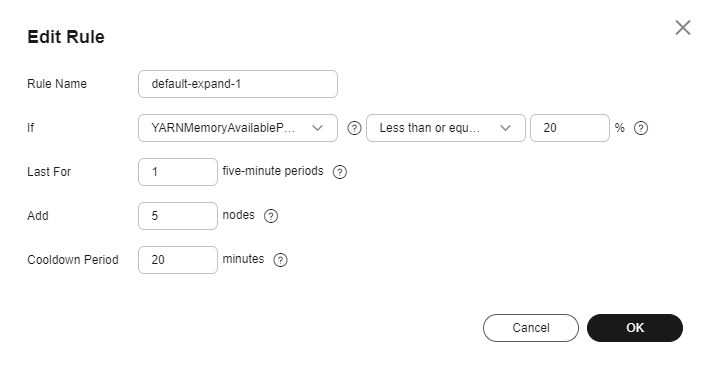
Task: Expand the YARNMemoryAvailableP… metric dropdown
Action: point(238,128)
